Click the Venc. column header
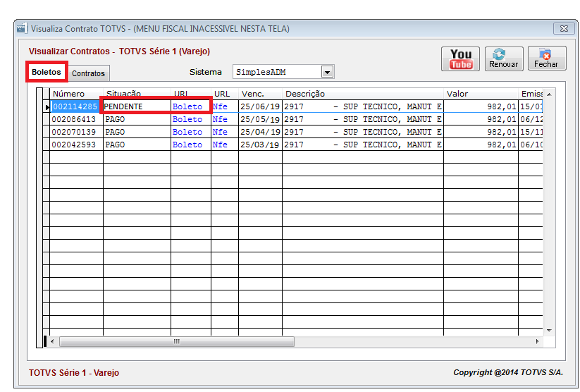 coord(260,94)
